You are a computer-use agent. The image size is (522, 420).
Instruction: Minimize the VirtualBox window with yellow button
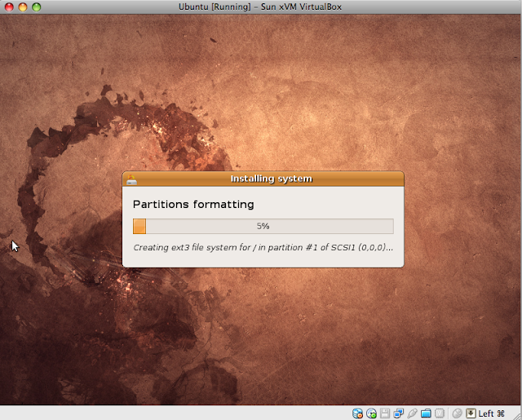[x=23, y=7]
